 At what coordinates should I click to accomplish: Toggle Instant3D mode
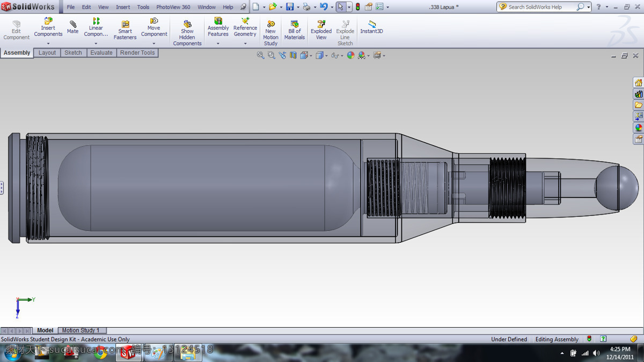371,27
